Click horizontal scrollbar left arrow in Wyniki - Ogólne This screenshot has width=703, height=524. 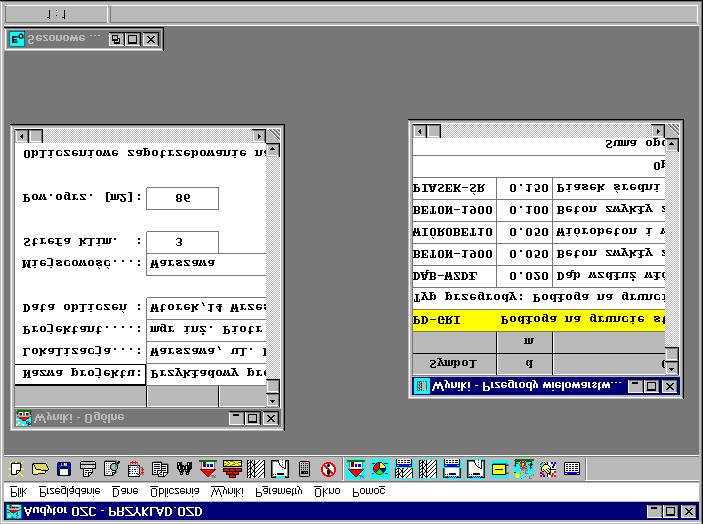pos(22,136)
